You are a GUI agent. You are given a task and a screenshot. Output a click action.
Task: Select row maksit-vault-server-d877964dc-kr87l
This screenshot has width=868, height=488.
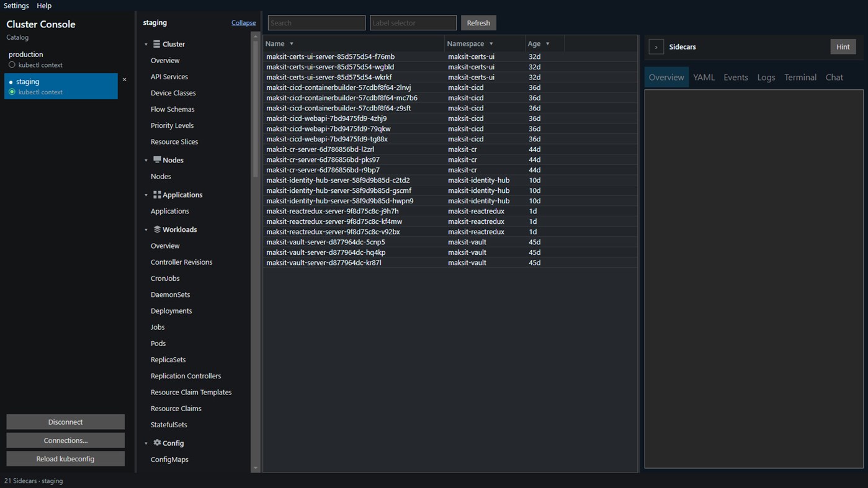(450, 263)
